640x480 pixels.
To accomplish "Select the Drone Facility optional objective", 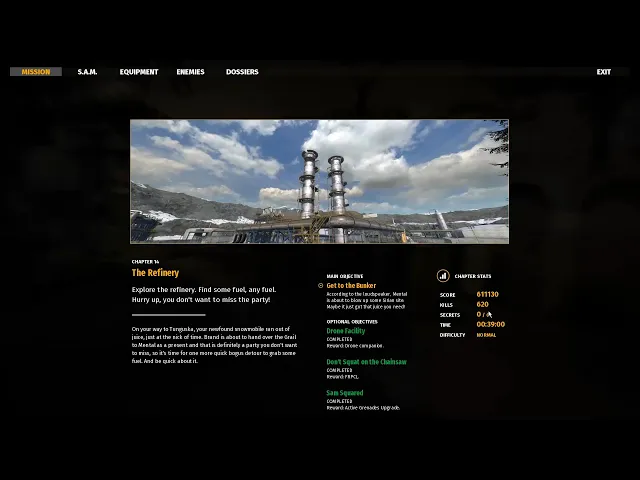I will coord(346,331).
